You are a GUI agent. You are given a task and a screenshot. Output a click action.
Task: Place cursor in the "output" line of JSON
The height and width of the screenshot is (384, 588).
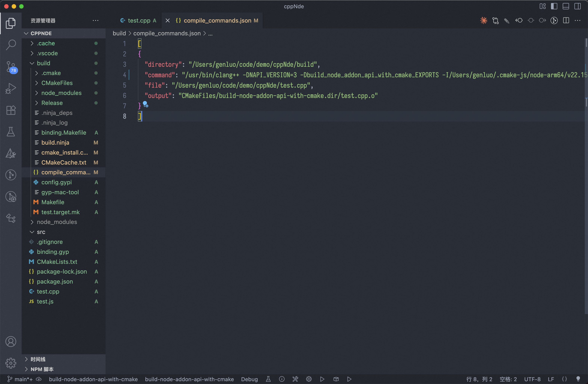click(261, 96)
